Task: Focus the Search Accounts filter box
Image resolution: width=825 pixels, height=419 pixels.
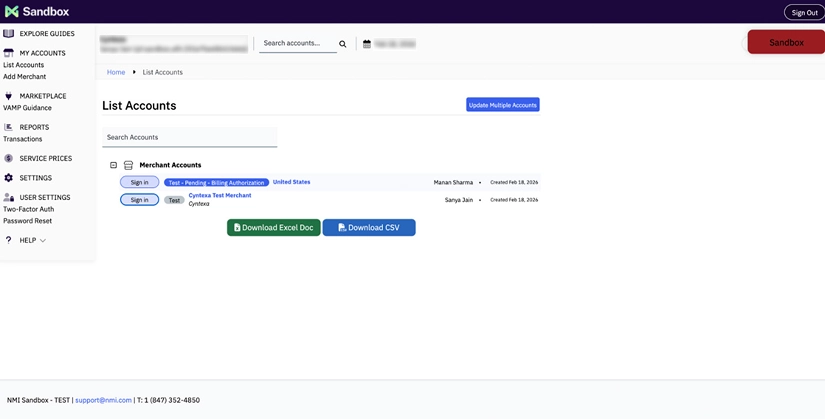Action: (x=189, y=137)
